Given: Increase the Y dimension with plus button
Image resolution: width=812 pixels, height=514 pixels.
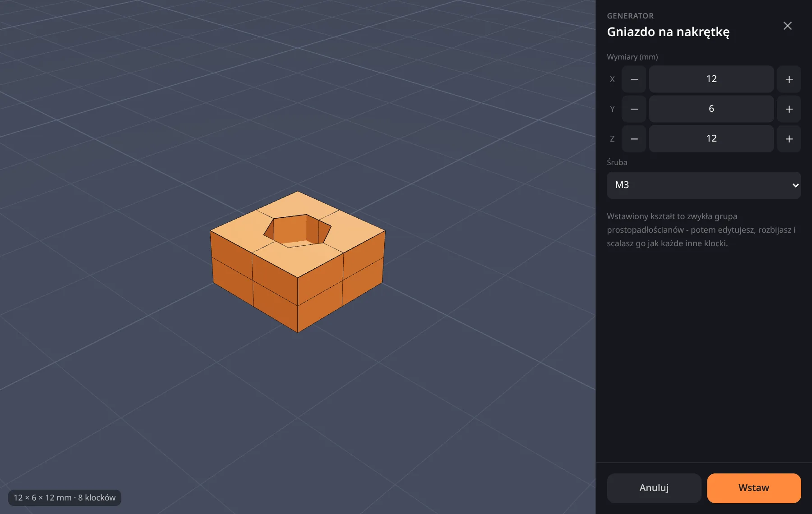Looking at the screenshot, I should point(789,109).
